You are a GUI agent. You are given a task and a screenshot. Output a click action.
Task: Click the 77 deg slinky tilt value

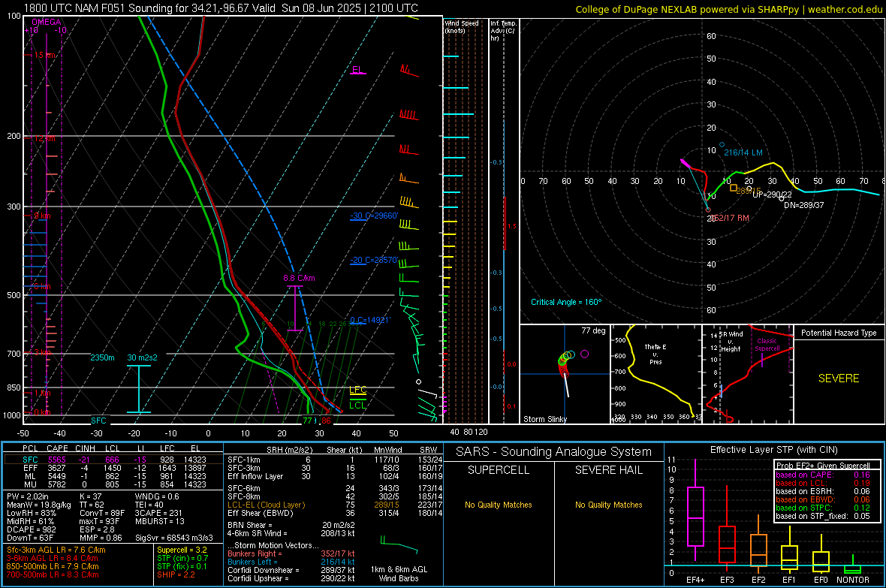pos(593,330)
